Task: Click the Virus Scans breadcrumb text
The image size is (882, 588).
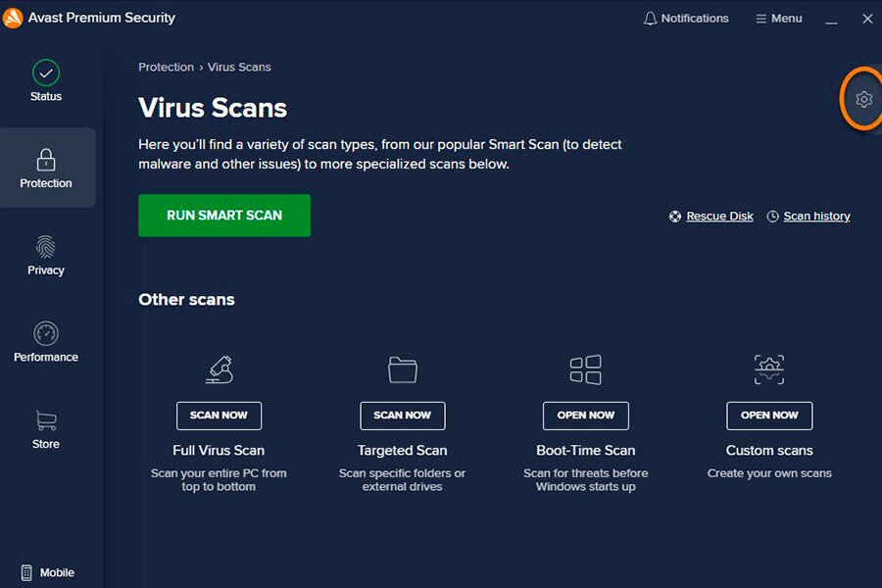Action: 239,67
